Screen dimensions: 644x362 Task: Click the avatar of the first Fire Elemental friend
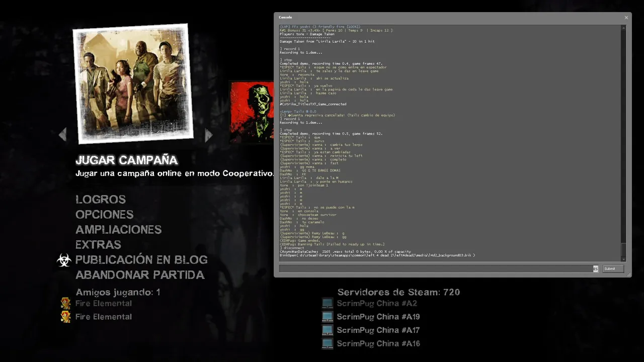(65, 303)
